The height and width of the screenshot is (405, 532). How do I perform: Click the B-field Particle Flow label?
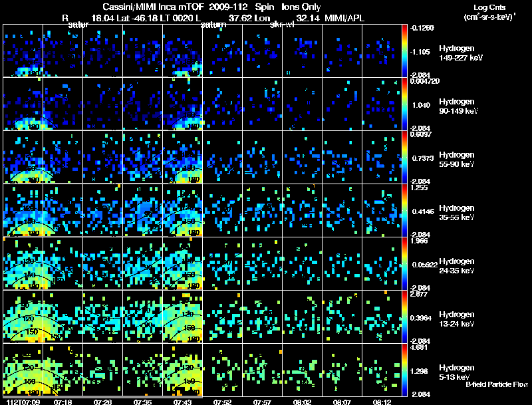click(497, 384)
